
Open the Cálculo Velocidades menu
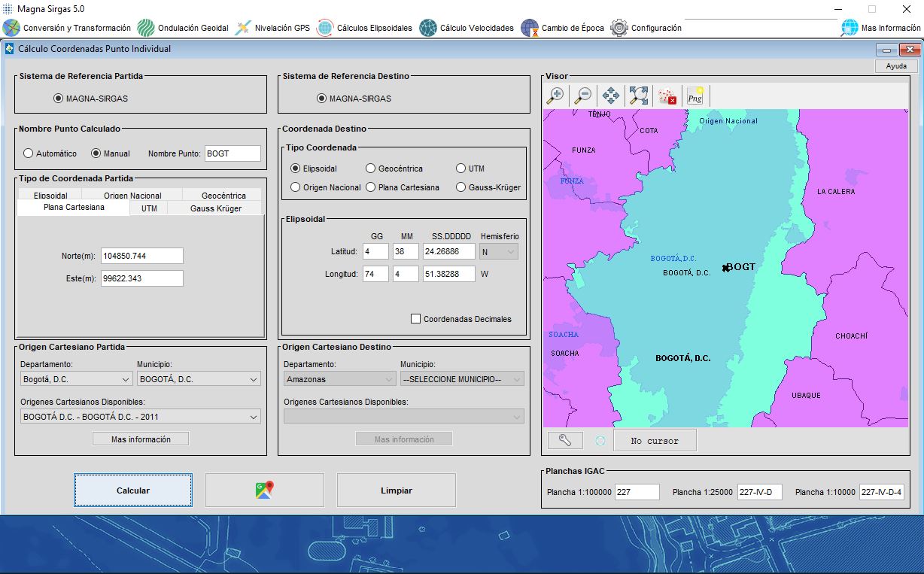coord(467,28)
